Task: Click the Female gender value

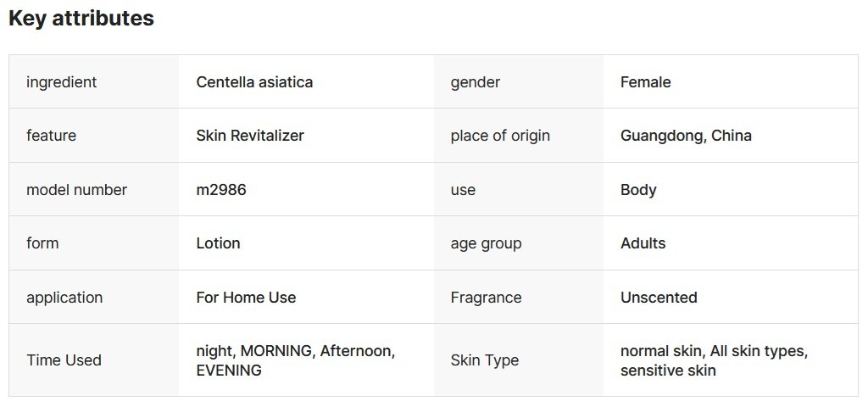Action: point(645,82)
